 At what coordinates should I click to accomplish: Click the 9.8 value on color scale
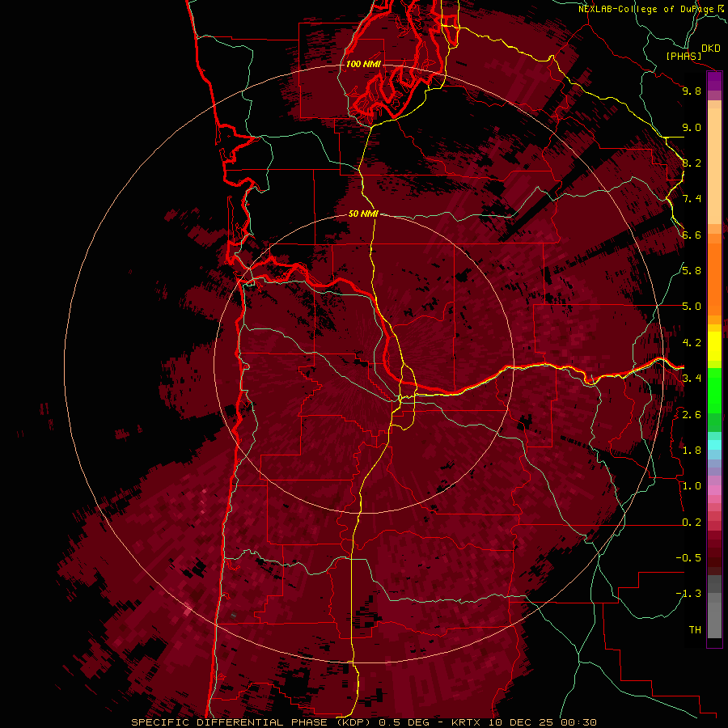(692, 91)
